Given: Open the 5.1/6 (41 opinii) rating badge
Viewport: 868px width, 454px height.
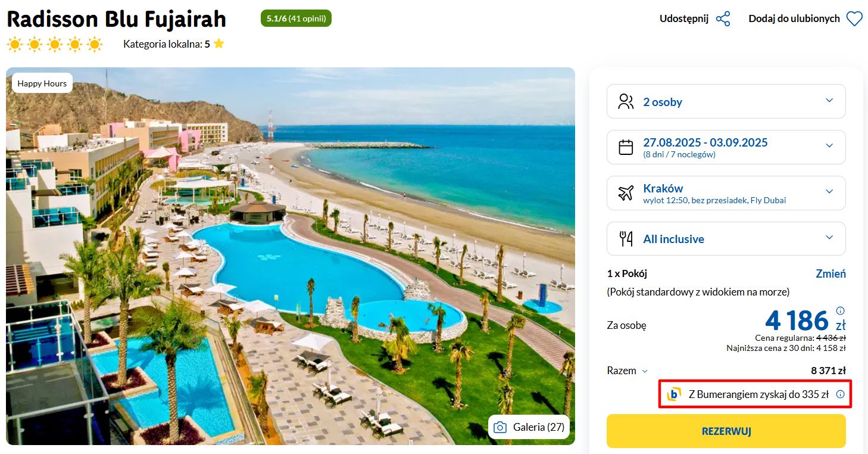Looking at the screenshot, I should tap(296, 18).
